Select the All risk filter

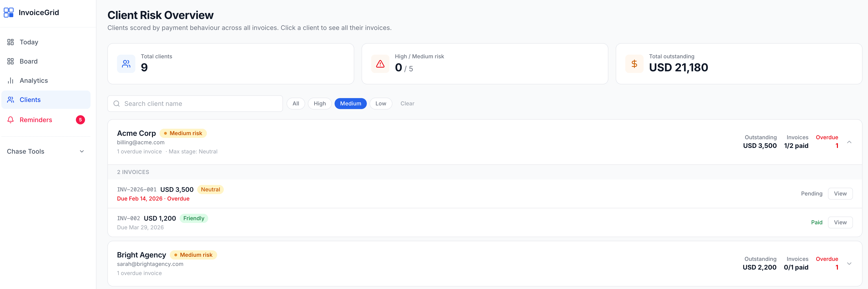[296, 104]
